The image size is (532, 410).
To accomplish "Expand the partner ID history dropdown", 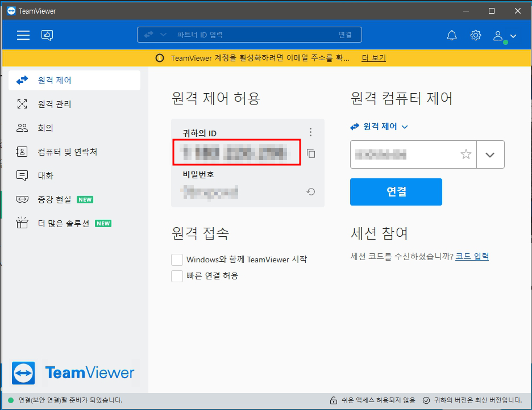I will pyautogui.click(x=490, y=154).
